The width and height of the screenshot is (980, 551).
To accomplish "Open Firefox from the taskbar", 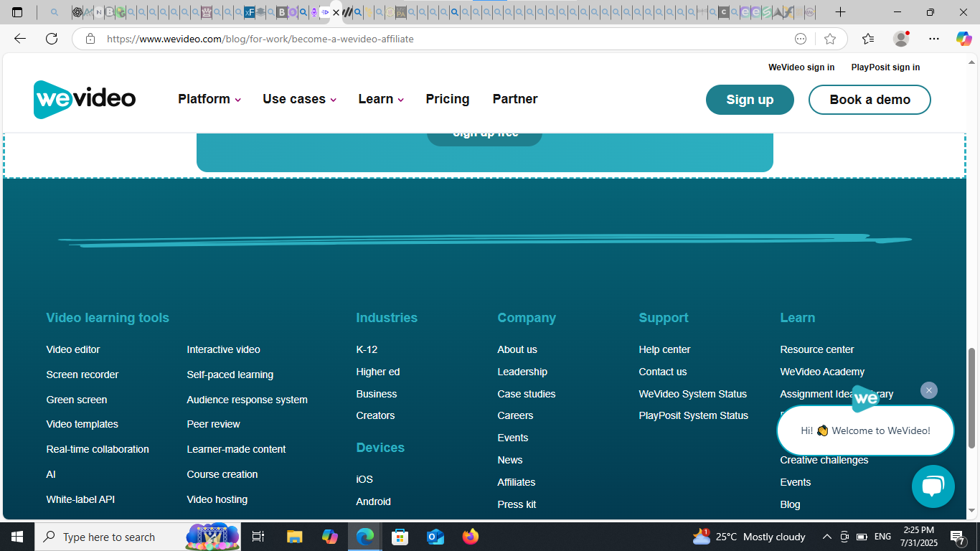I will pos(471,537).
